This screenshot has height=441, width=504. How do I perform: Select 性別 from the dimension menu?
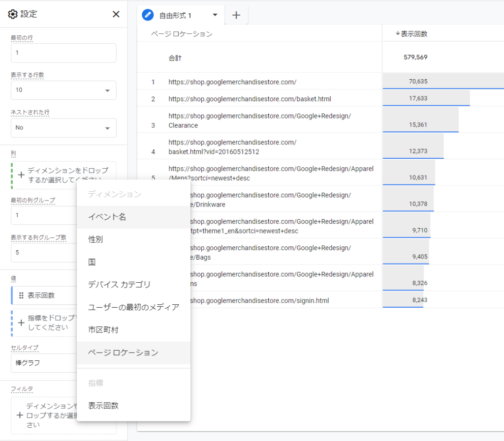coord(134,239)
